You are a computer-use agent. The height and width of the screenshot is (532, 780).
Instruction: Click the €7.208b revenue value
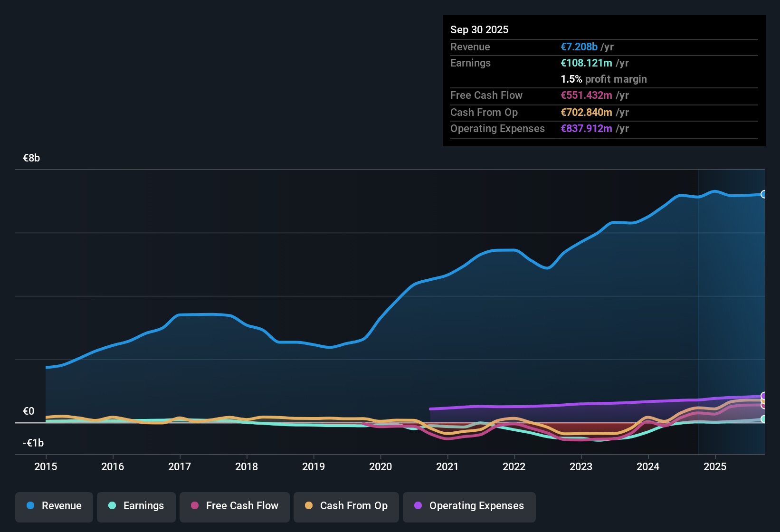pyautogui.click(x=579, y=47)
